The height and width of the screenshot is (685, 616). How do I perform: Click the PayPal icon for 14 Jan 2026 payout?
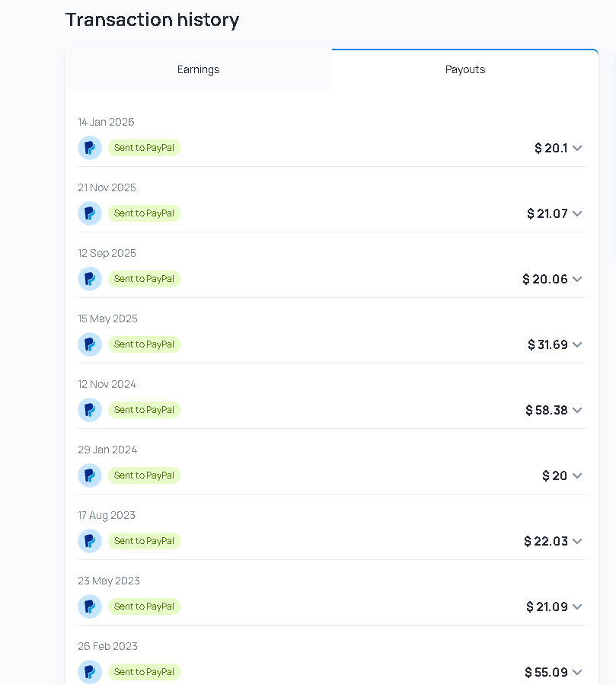pyautogui.click(x=90, y=148)
